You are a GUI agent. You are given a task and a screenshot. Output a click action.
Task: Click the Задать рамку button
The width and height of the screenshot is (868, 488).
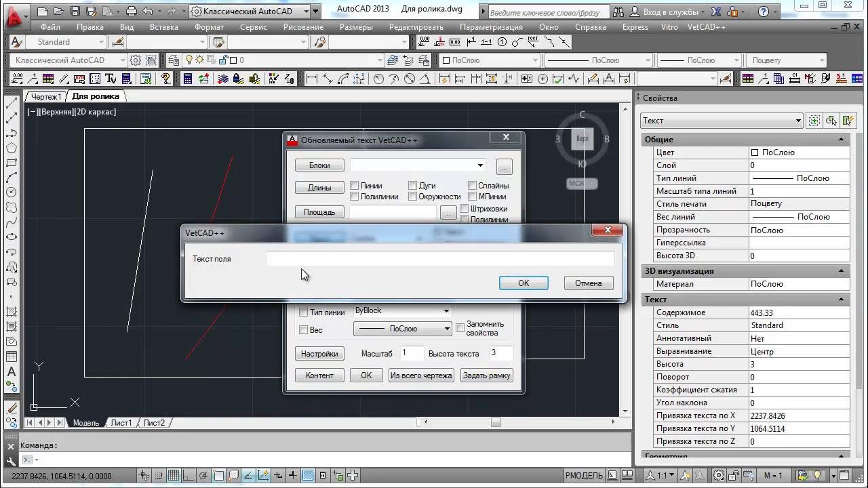[486, 375]
